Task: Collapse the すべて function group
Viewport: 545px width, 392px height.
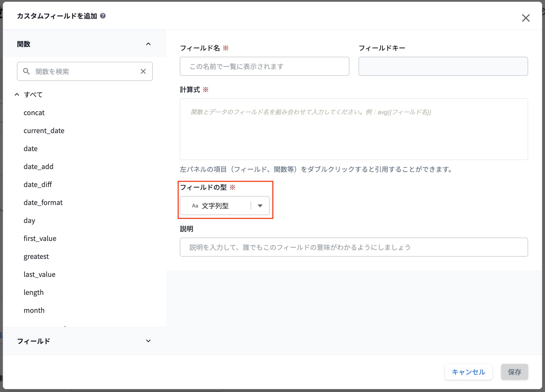Action: (17, 94)
